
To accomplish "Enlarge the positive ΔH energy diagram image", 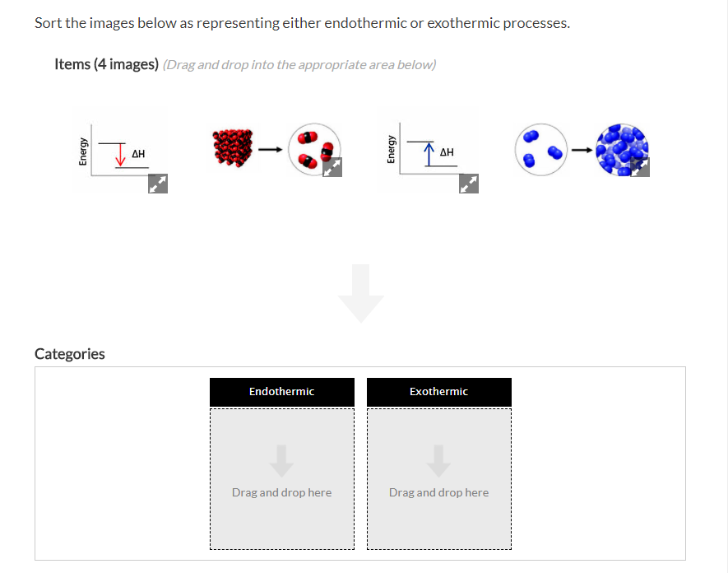I will [x=469, y=184].
